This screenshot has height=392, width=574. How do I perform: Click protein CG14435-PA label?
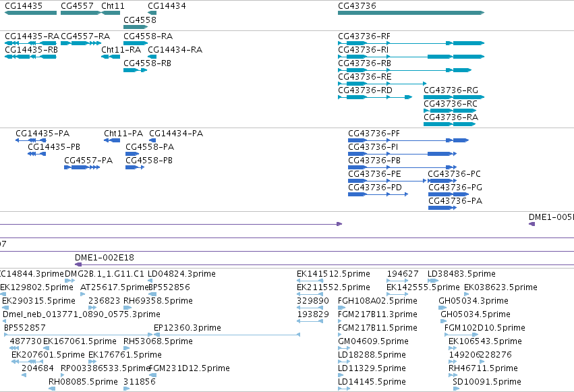pos(42,133)
